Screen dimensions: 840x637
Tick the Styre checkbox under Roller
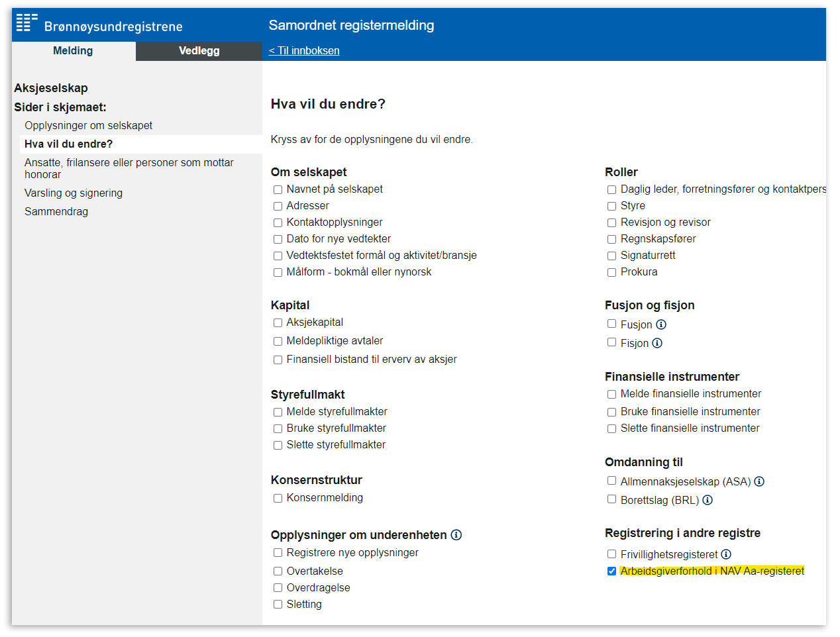coord(611,207)
